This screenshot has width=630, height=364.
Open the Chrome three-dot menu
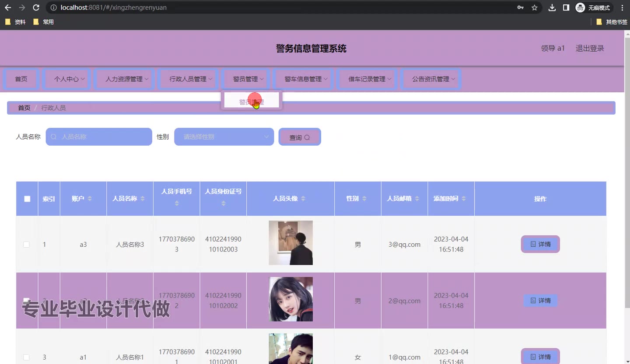[622, 7]
